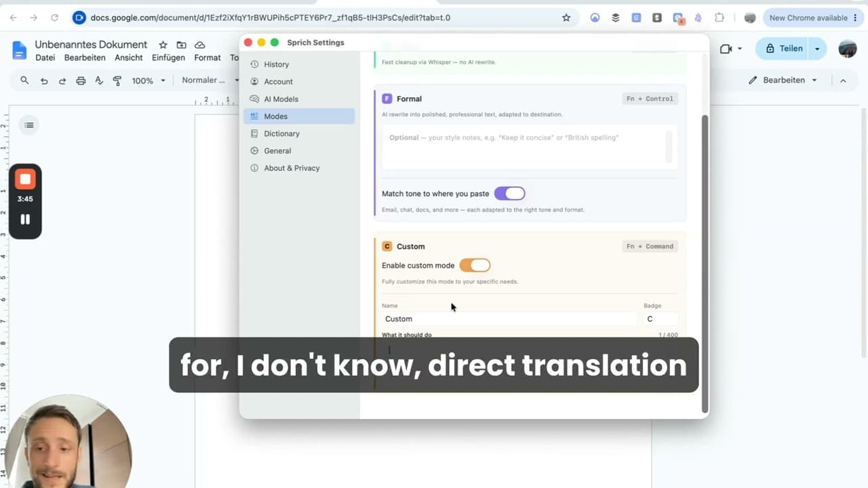The image size is (868, 488).
Task: Run spelling and grammar check
Action: coord(99,81)
